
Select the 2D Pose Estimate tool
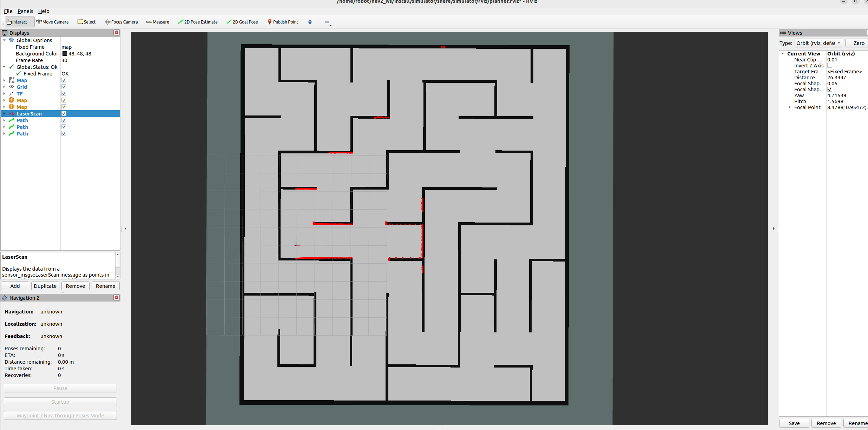point(198,21)
